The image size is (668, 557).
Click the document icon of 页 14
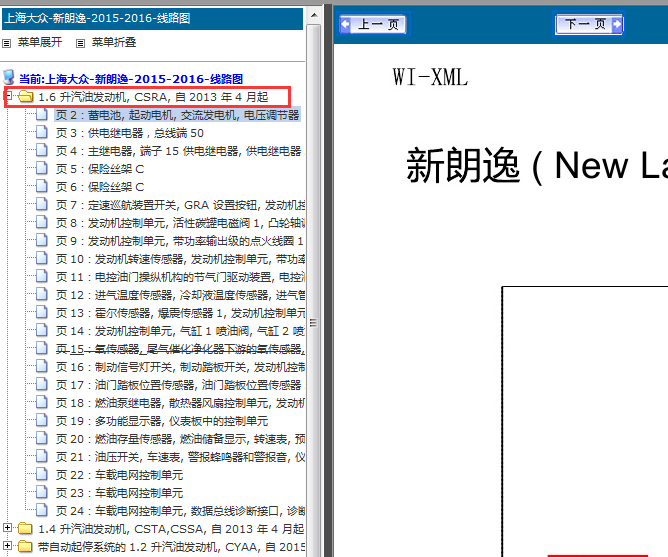[x=42, y=330]
